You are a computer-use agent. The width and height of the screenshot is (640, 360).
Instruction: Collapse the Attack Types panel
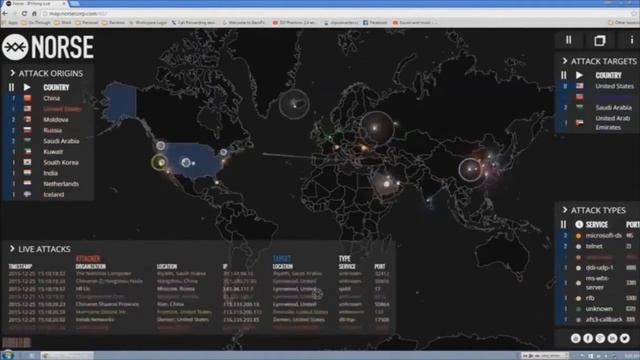pyautogui.click(x=565, y=210)
